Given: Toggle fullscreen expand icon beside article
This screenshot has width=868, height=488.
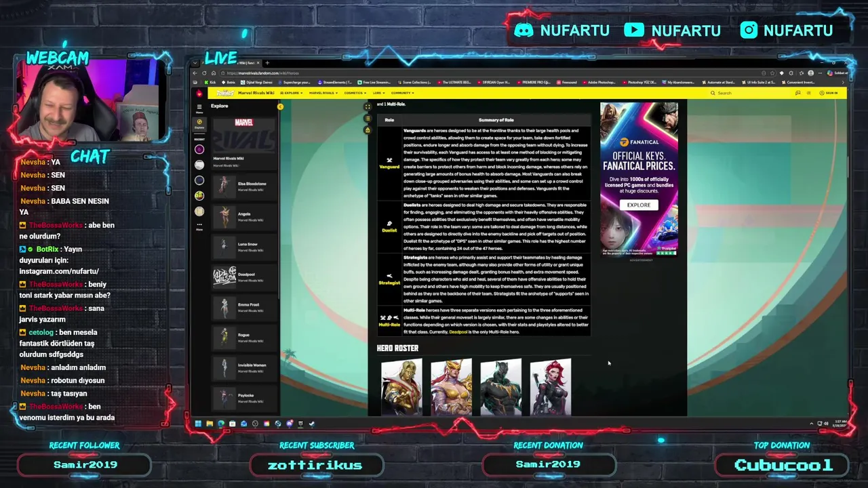Looking at the screenshot, I should point(368,106).
